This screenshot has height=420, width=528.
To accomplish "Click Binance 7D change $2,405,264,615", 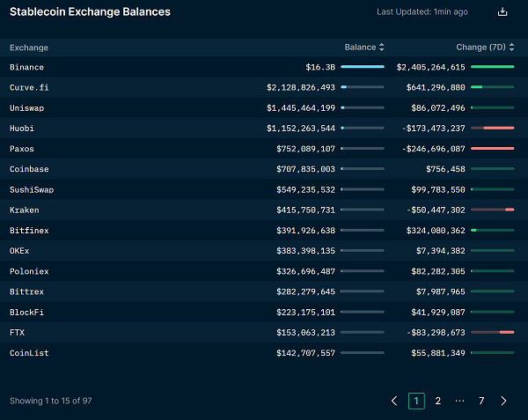I will (430, 67).
